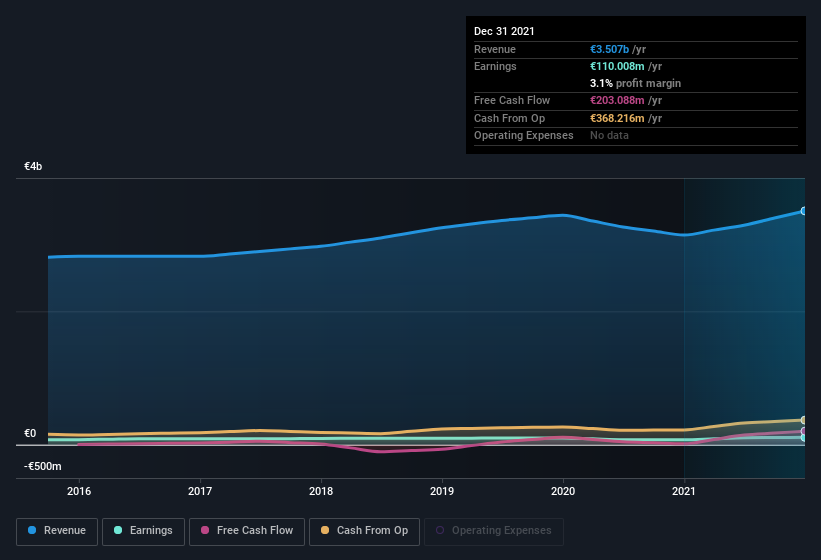Click the 2016 x-axis label
The height and width of the screenshot is (560, 821).
point(79,491)
